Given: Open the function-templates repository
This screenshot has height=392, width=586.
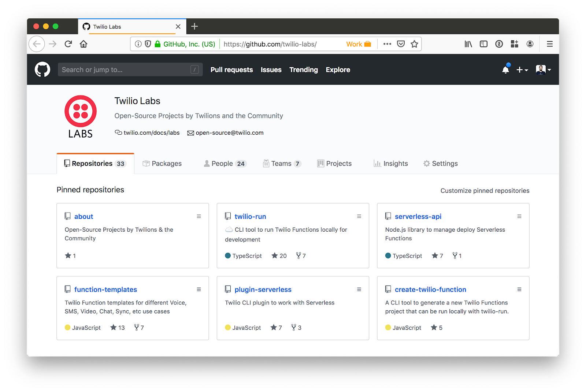Looking at the screenshot, I should tap(105, 290).
